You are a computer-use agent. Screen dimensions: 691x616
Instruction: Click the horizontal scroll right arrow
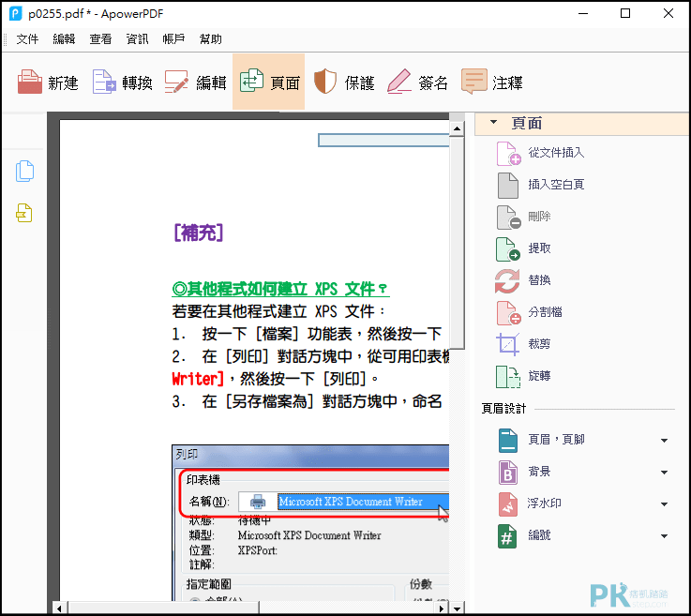442,608
